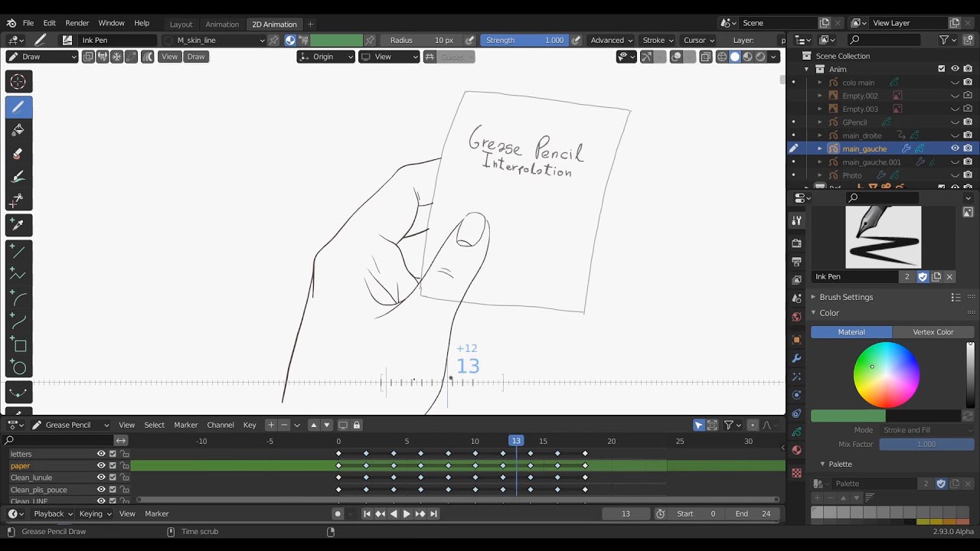Play the animation forward

click(407, 514)
